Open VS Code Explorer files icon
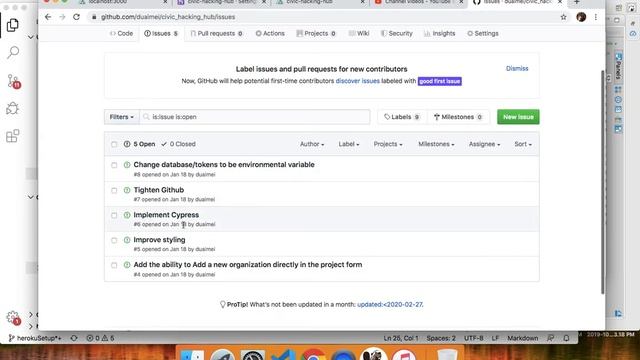This screenshot has width=640, height=360. click(x=13, y=25)
